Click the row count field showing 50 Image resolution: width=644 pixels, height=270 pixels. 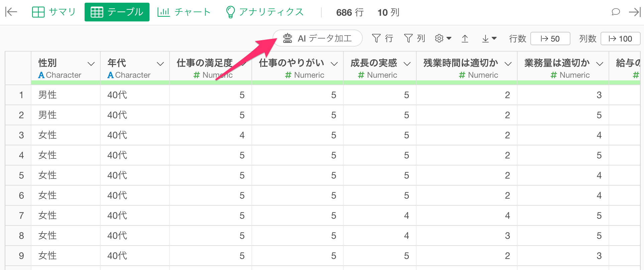click(x=550, y=39)
